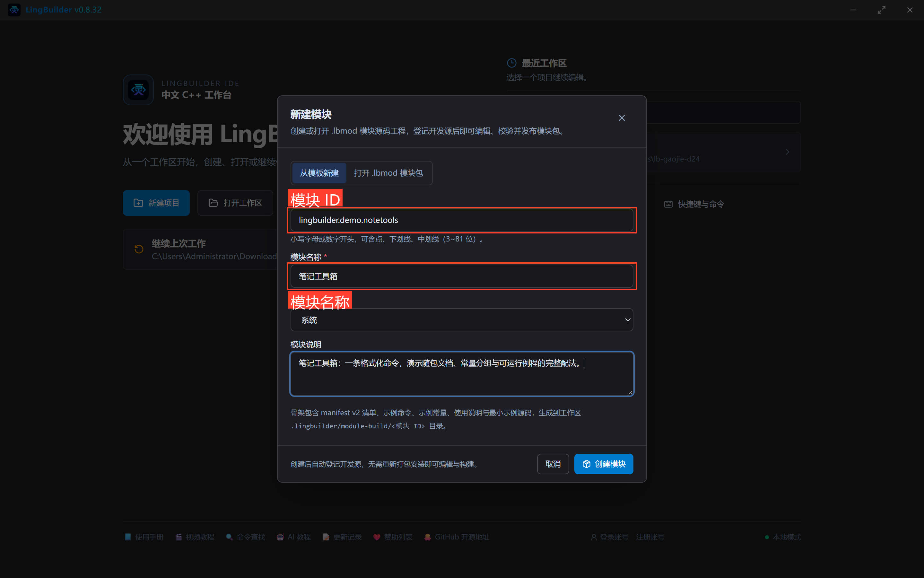Click the 继续上次工作 card

[200, 249]
